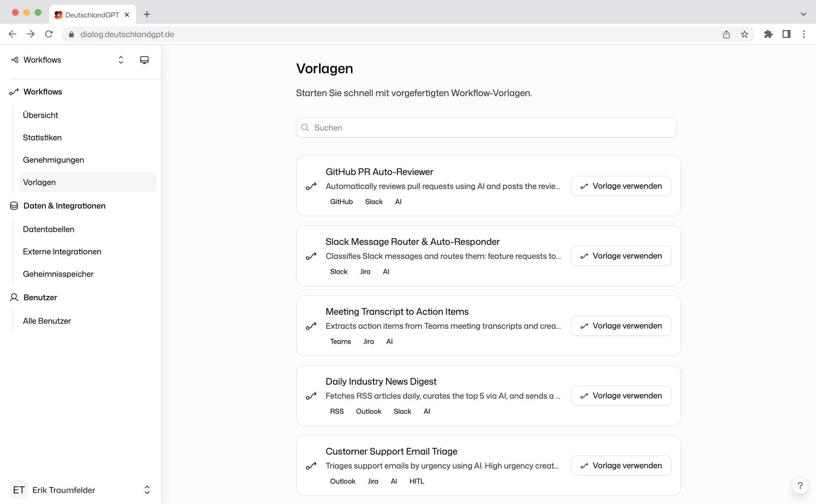Select Vorlagen in the sidebar
This screenshot has height=504, width=816.
point(87,182)
